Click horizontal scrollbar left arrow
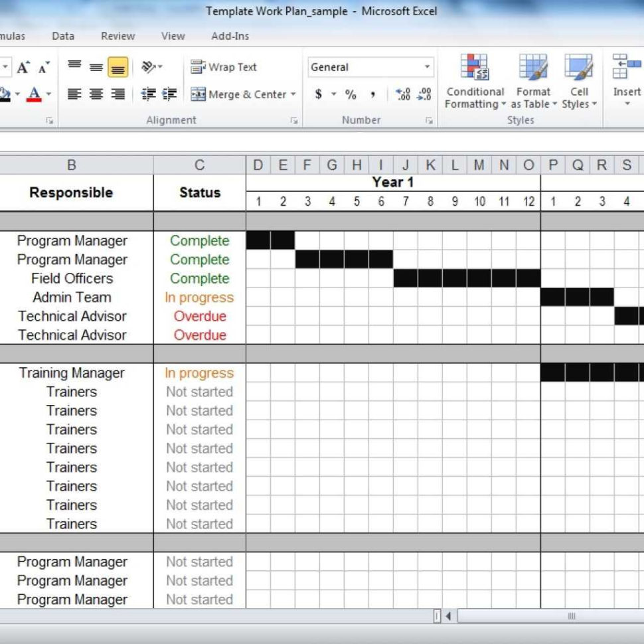644x644 pixels. (x=449, y=615)
